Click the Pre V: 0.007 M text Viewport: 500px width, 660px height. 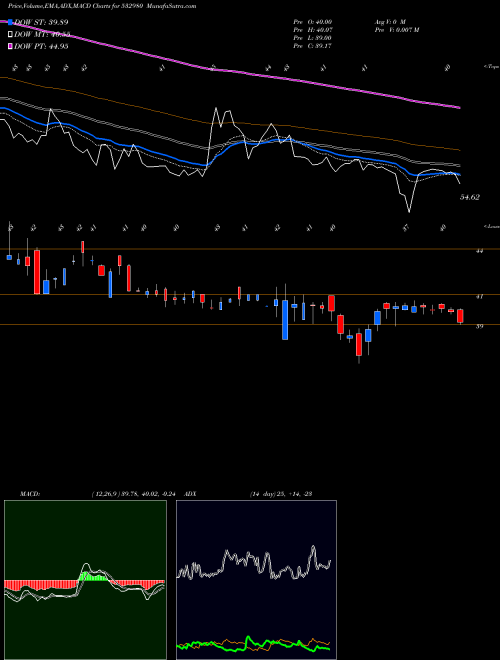tap(396, 30)
